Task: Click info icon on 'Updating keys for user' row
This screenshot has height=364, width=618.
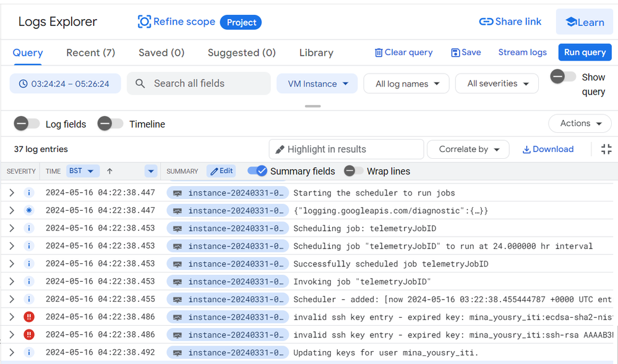Action: point(29,352)
